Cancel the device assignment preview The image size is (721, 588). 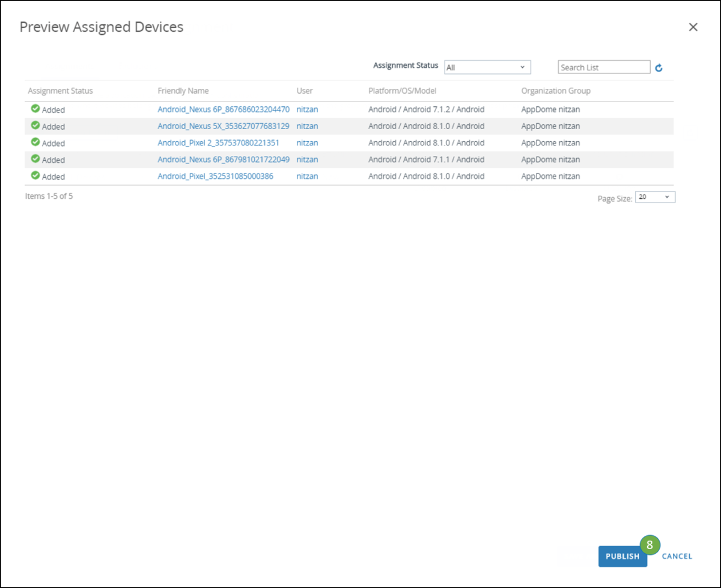pyautogui.click(x=677, y=556)
